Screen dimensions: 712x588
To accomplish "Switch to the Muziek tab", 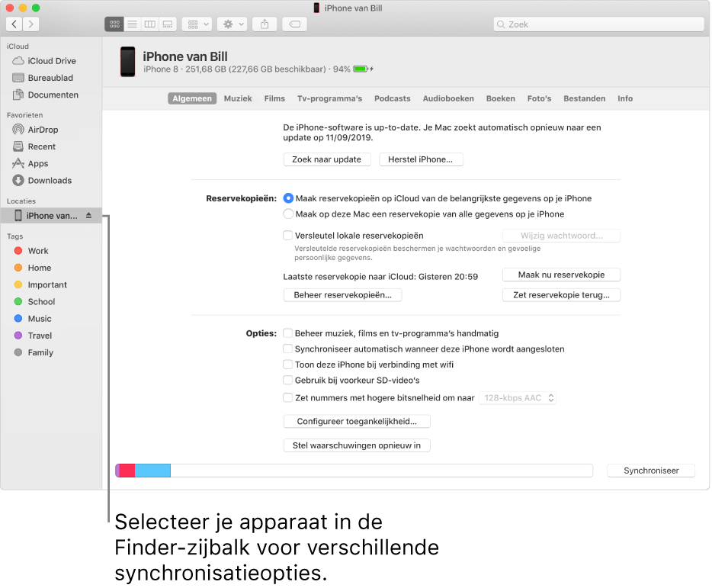I will click(x=238, y=98).
